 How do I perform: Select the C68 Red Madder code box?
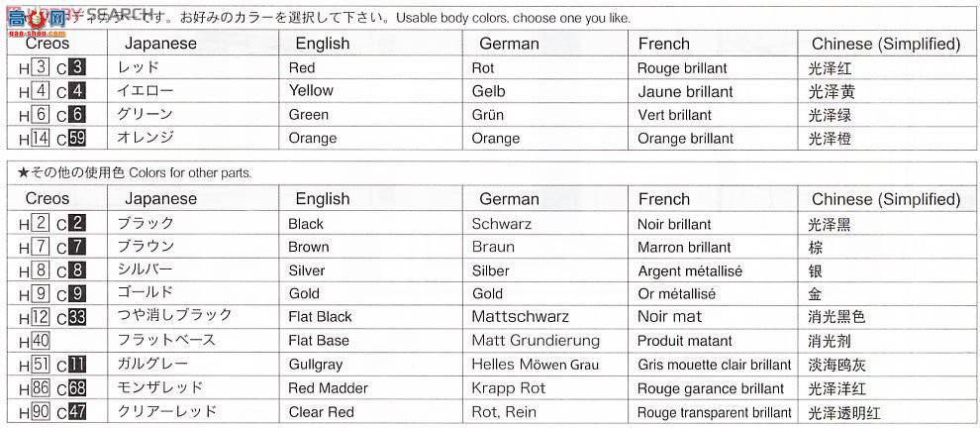(x=76, y=388)
